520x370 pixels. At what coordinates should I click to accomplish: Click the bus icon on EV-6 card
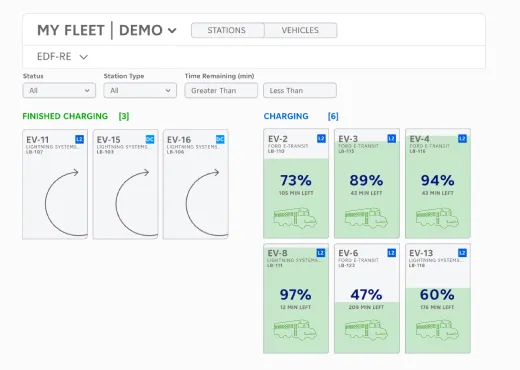point(366,330)
